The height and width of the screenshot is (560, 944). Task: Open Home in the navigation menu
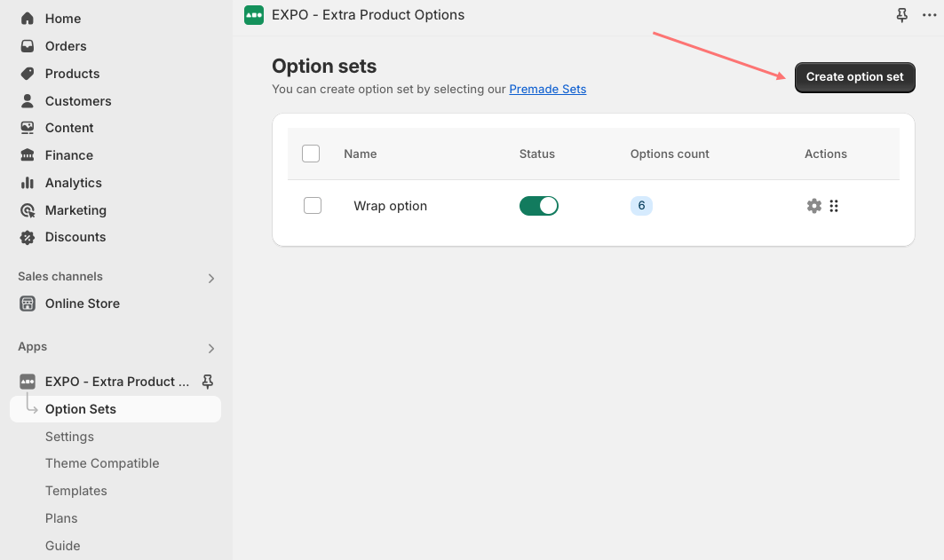click(63, 19)
